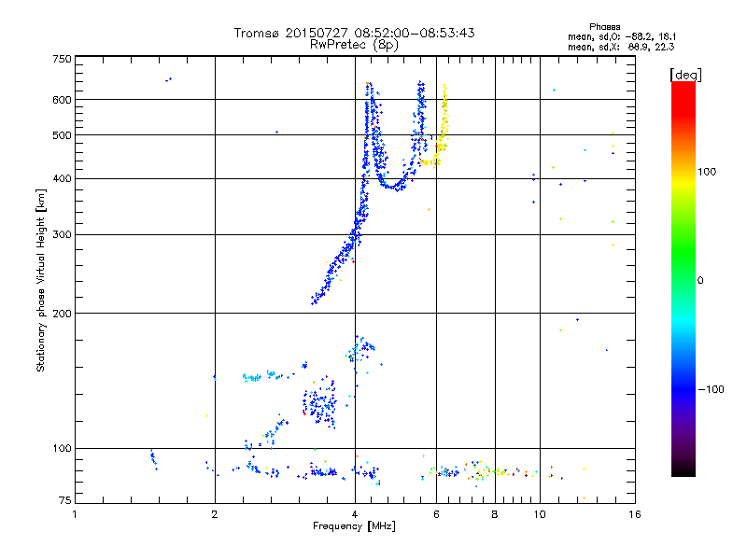This screenshot has height=560, width=747.
Task: Click the colorbar tick label '0'
Action: (700, 281)
